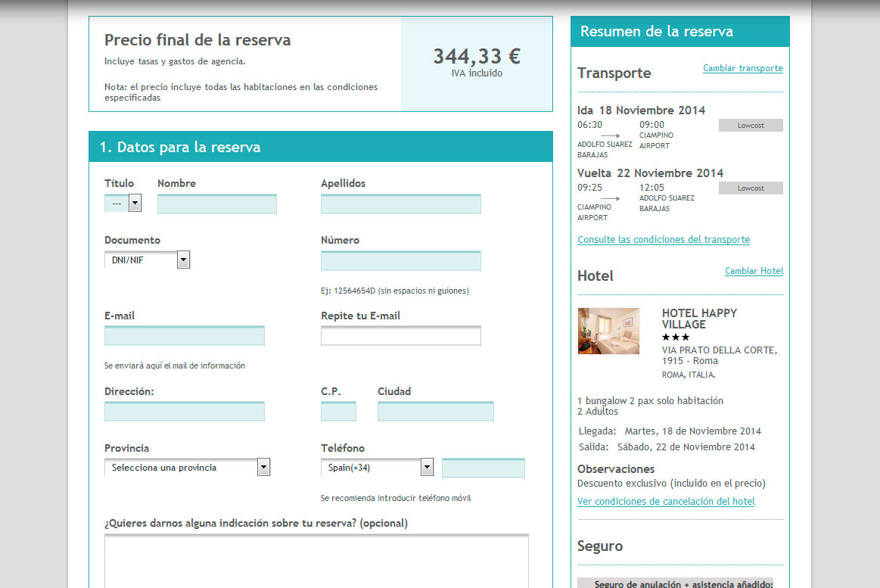This screenshot has width=880, height=588.
Task: Click the document Número field
Action: (x=400, y=261)
